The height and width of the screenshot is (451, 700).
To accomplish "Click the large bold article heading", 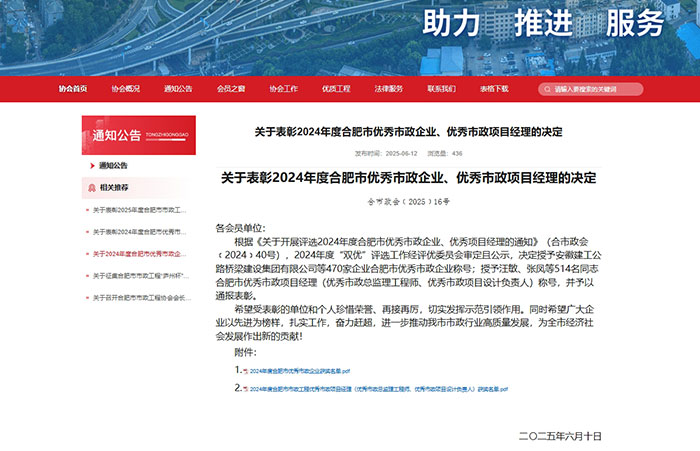I will [x=408, y=178].
